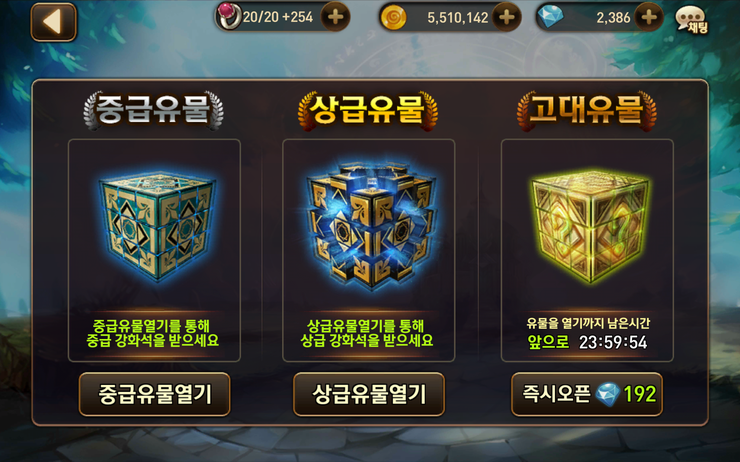
Task: Add stamina with the plus beside 20/20 +254
Action: click(335, 17)
